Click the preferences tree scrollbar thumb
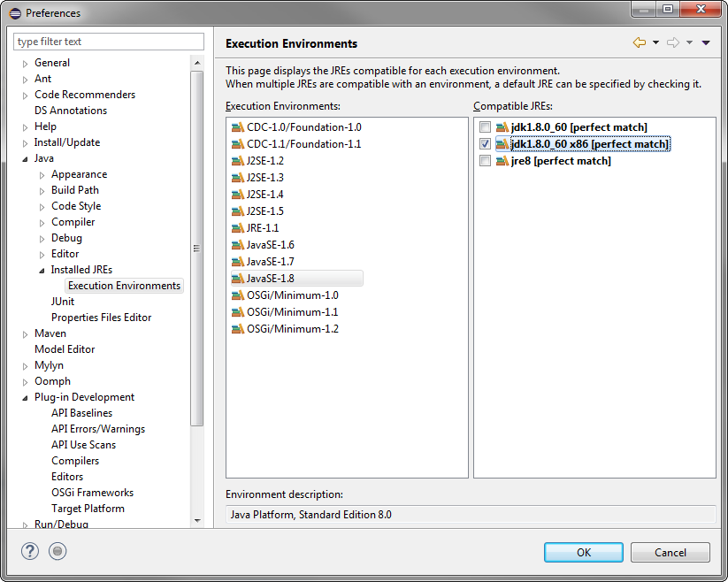This screenshot has width=728, height=582. pyautogui.click(x=197, y=249)
